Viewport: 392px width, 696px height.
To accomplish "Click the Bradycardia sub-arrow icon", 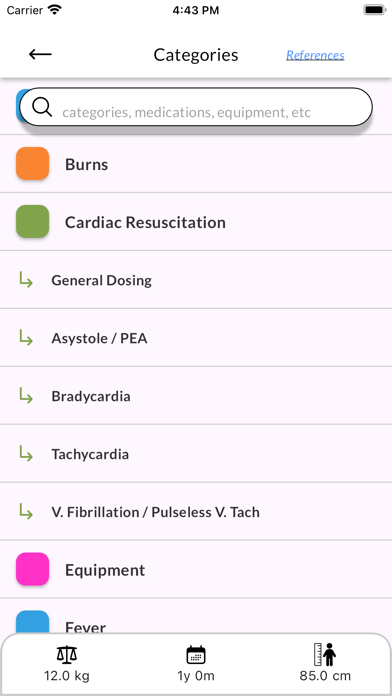I will pos(26,396).
